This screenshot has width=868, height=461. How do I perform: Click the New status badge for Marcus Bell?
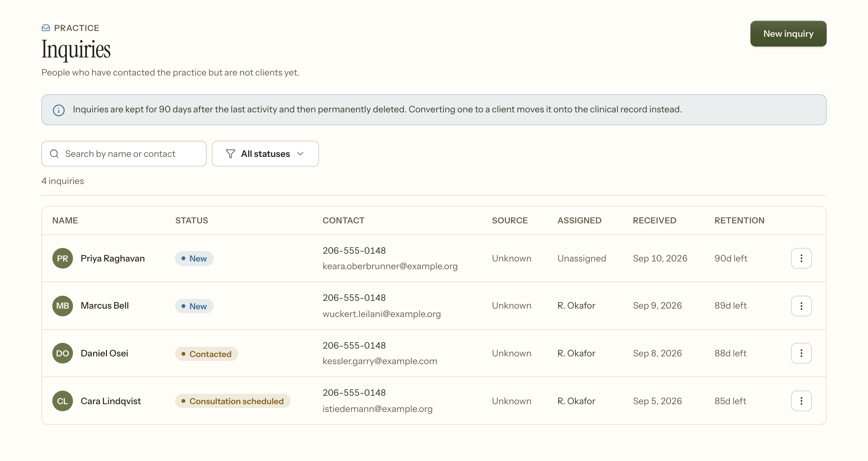click(194, 306)
